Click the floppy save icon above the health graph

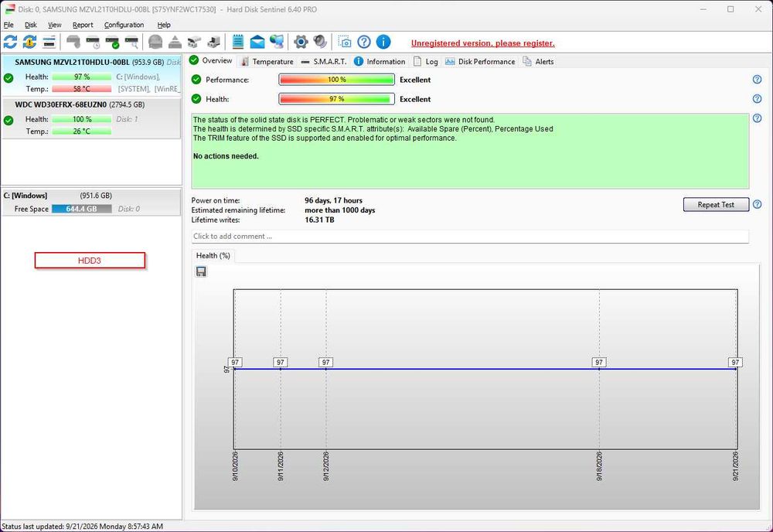pos(201,271)
